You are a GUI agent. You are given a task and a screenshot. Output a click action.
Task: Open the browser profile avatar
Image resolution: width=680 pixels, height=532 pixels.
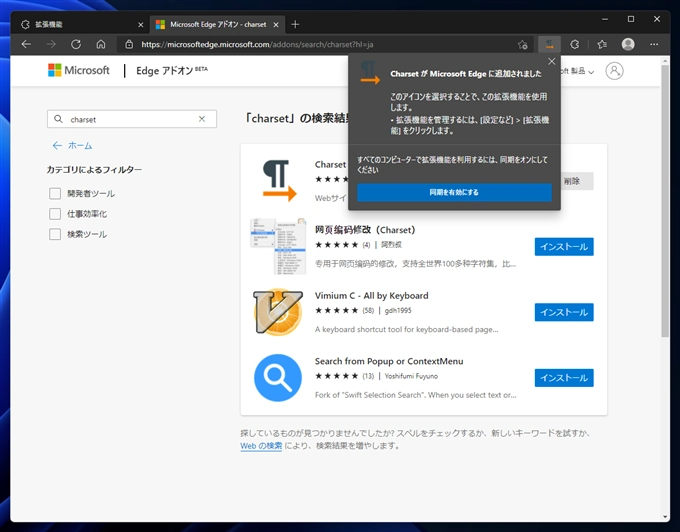point(628,44)
